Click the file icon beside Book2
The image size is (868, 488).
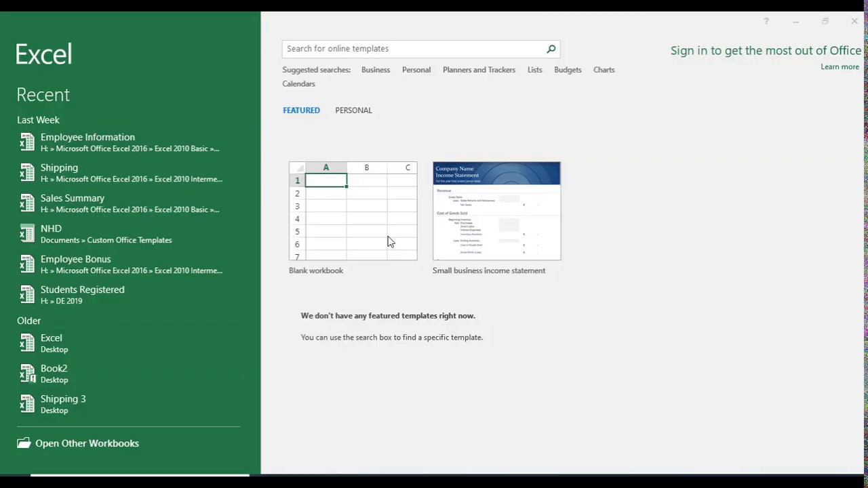click(x=26, y=373)
